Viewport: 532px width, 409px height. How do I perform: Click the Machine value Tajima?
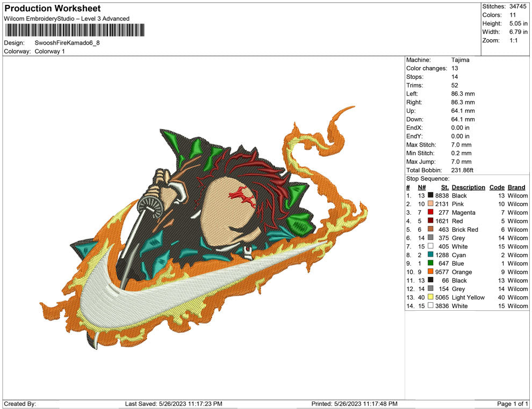tap(461, 60)
